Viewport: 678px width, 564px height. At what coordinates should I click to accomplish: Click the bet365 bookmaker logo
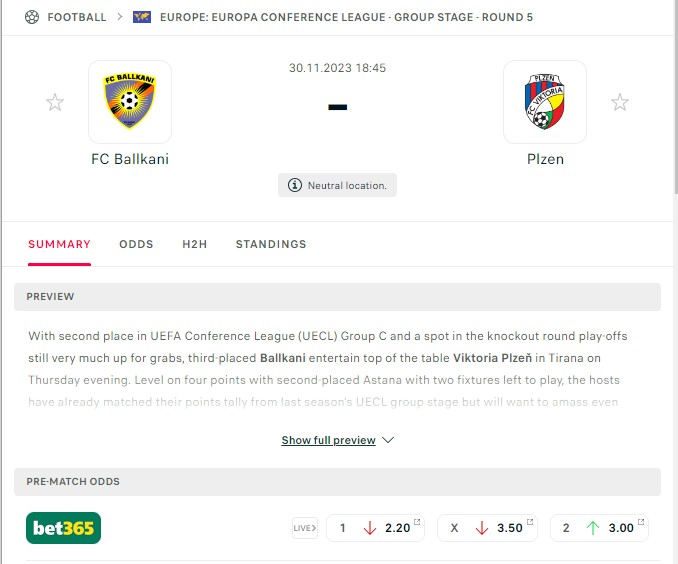coord(64,528)
